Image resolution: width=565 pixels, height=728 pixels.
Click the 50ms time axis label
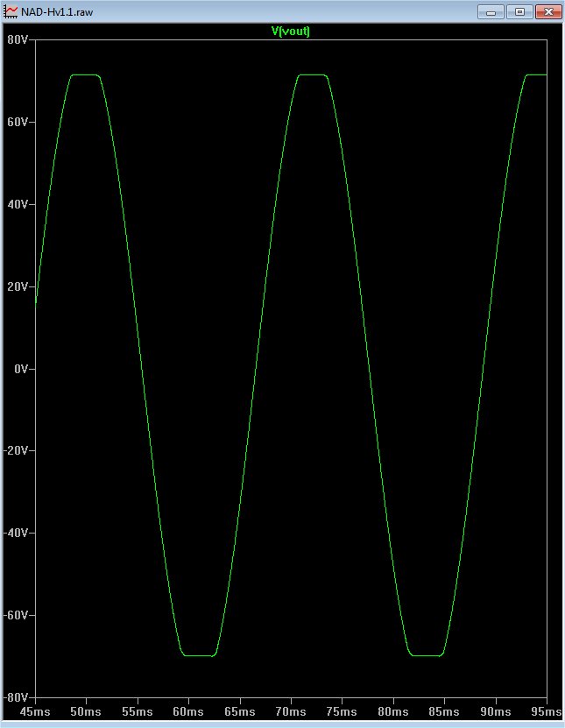click(x=86, y=711)
